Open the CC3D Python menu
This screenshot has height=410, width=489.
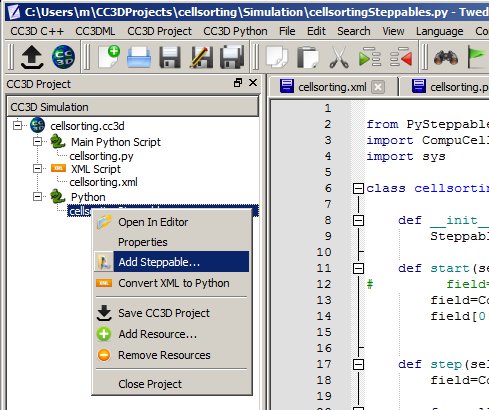point(235,31)
